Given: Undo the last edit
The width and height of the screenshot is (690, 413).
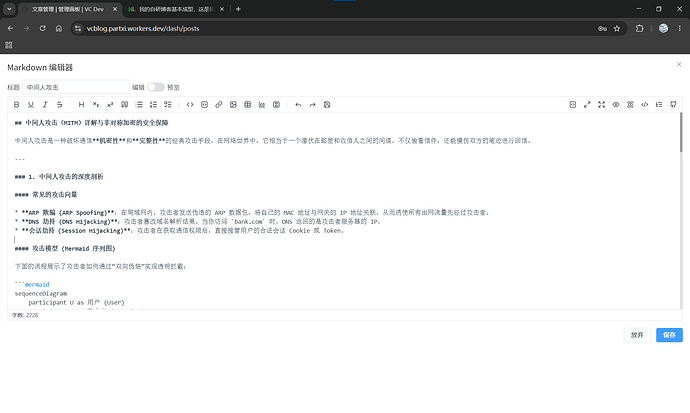Looking at the screenshot, I should pos(298,105).
